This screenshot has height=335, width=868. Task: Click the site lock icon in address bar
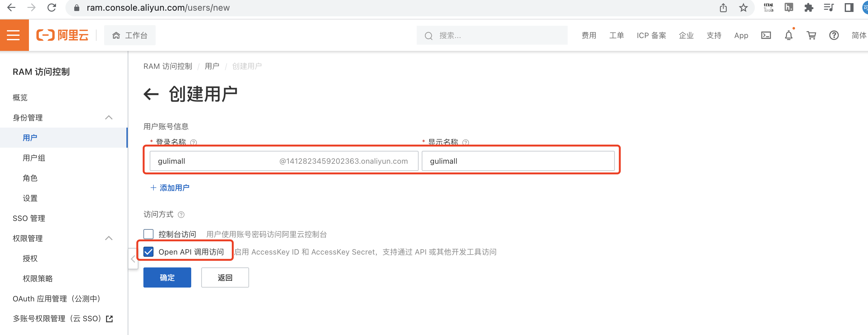point(76,8)
